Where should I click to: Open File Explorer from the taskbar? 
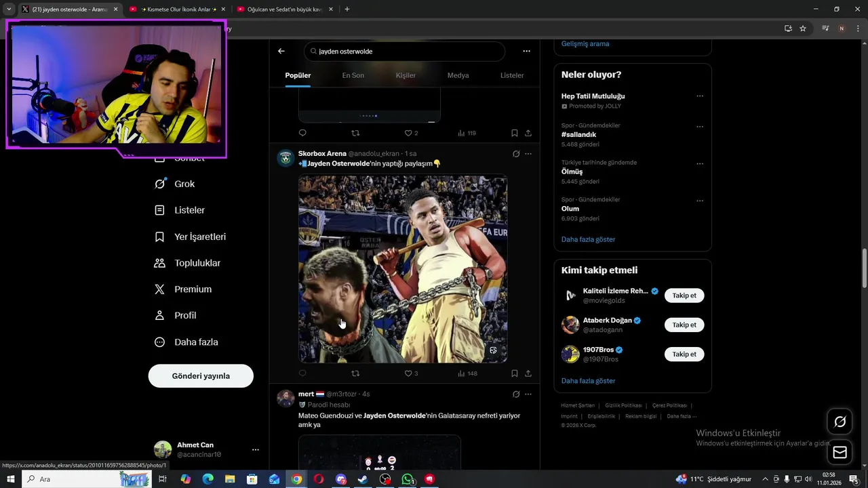[230, 479]
